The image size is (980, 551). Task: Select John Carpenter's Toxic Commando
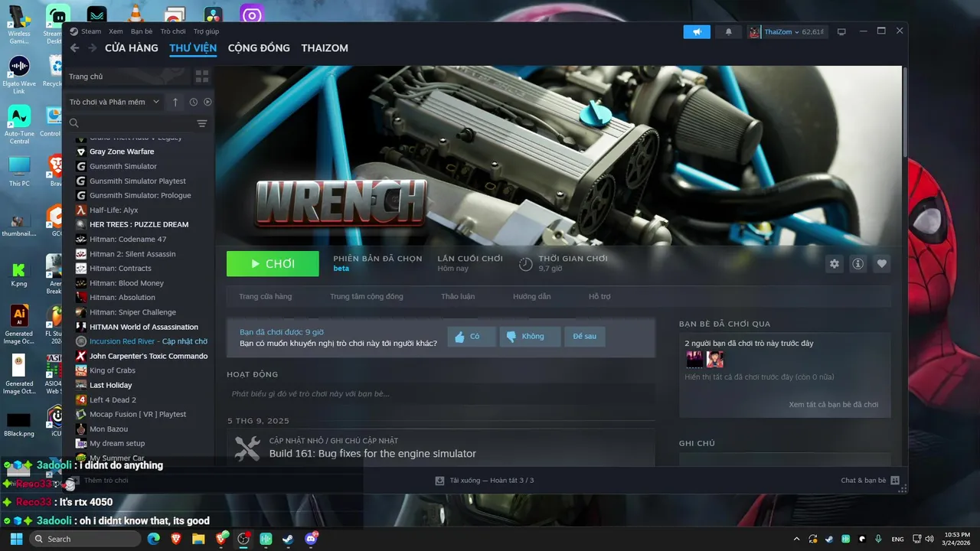pos(142,356)
